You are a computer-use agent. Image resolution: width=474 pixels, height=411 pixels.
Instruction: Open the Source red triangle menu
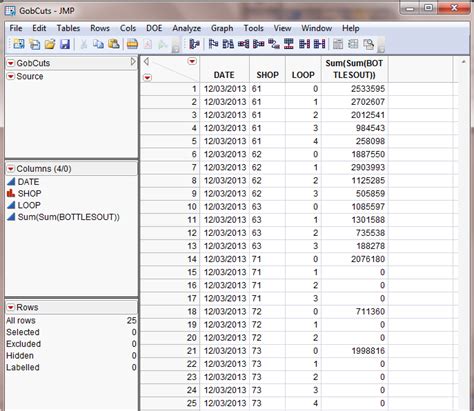point(11,76)
